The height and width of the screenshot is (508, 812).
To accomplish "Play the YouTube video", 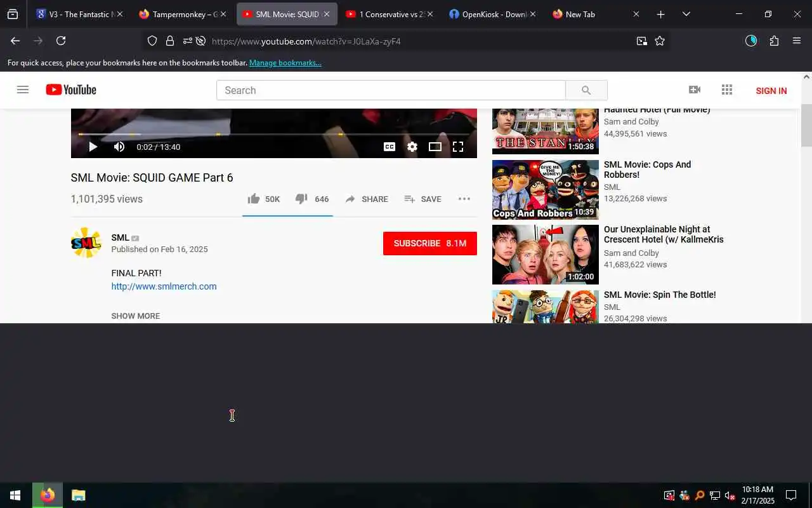I will 93,147.
